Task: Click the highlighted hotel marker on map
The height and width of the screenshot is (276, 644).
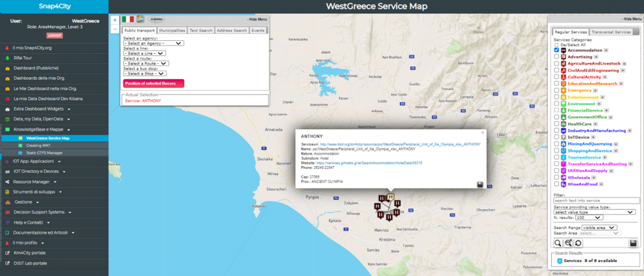Action: [390, 198]
